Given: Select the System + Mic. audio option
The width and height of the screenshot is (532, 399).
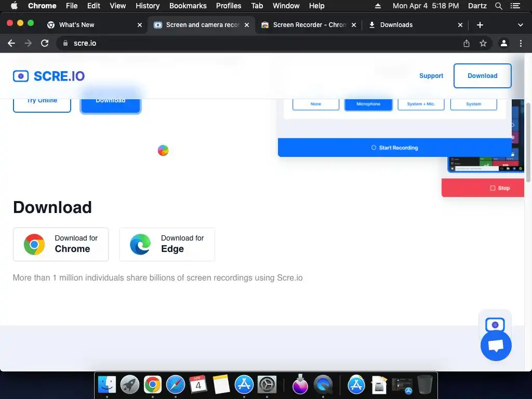Looking at the screenshot, I should (421, 104).
